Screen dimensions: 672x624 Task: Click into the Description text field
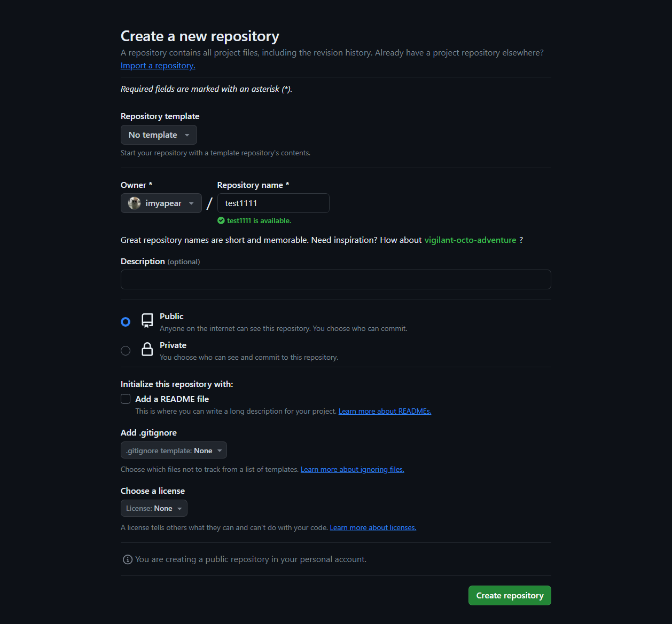[x=335, y=280]
